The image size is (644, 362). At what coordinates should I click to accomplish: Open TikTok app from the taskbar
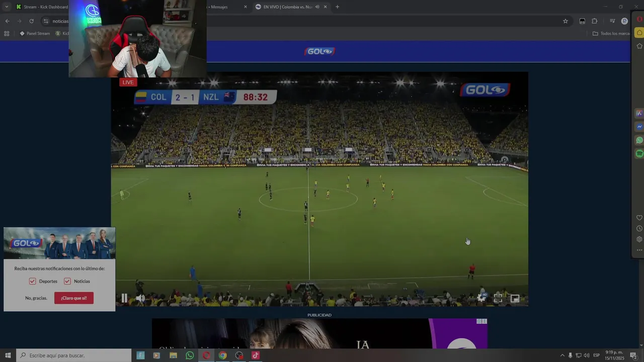click(x=256, y=355)
